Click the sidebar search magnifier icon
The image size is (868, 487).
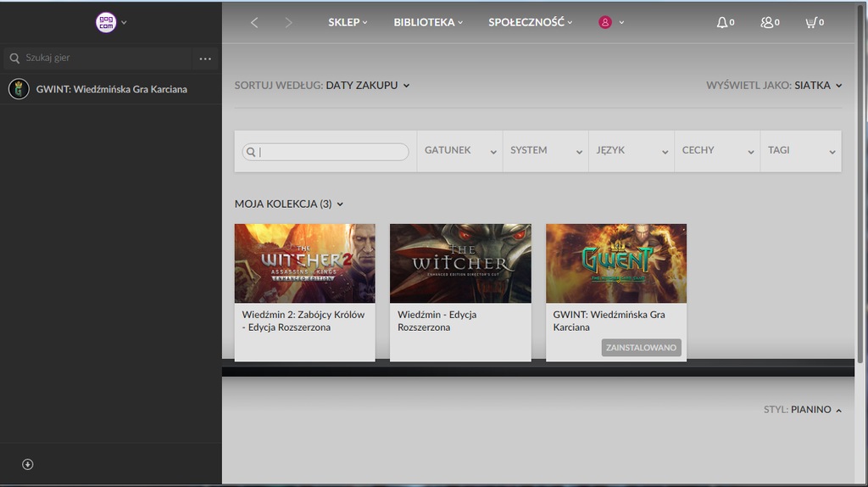15,59
